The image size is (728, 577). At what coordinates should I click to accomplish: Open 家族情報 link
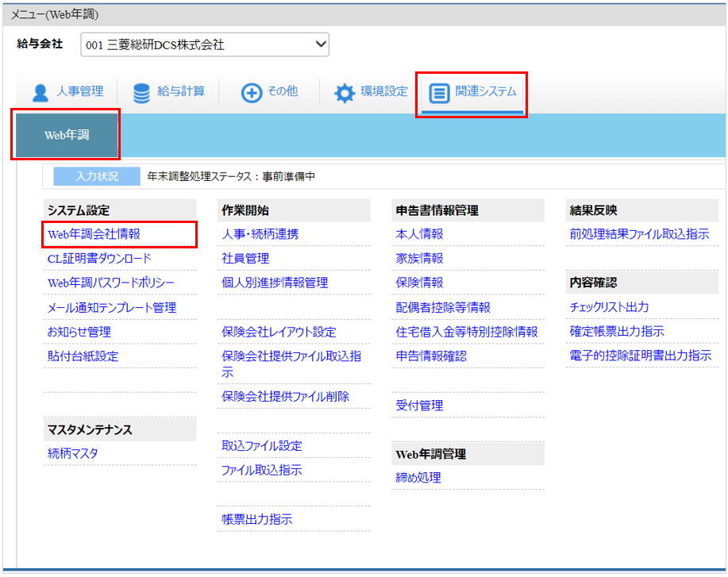coord(419,259)
